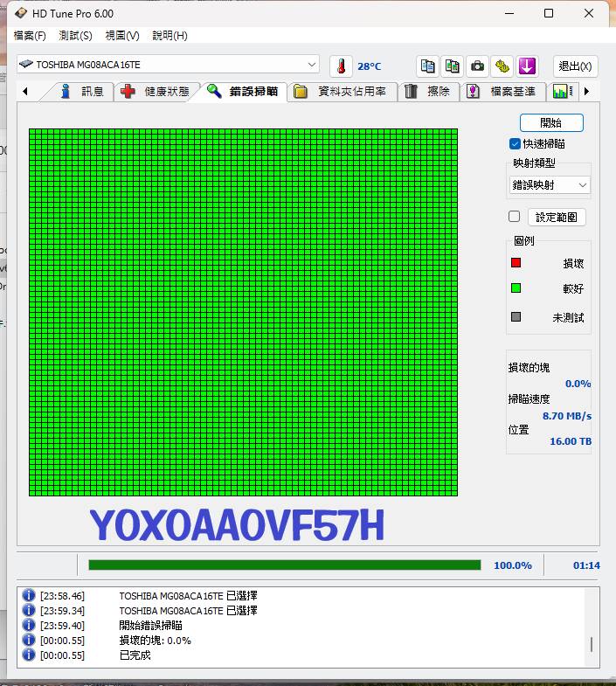Click the green error scan block map
Screen dimensions: 616x686
(x=243, y=312)
